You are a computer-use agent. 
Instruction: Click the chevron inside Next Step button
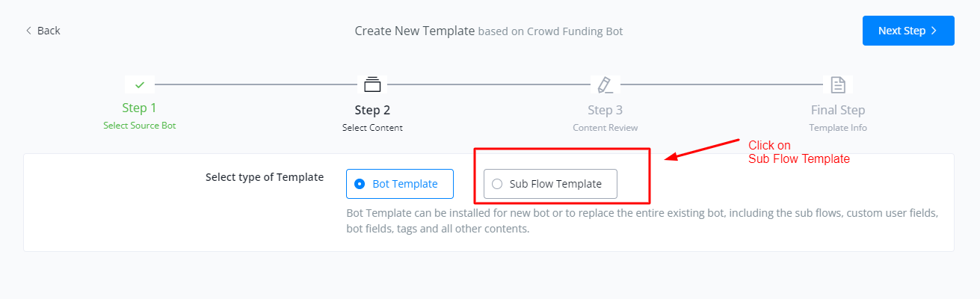coord(934,31)
